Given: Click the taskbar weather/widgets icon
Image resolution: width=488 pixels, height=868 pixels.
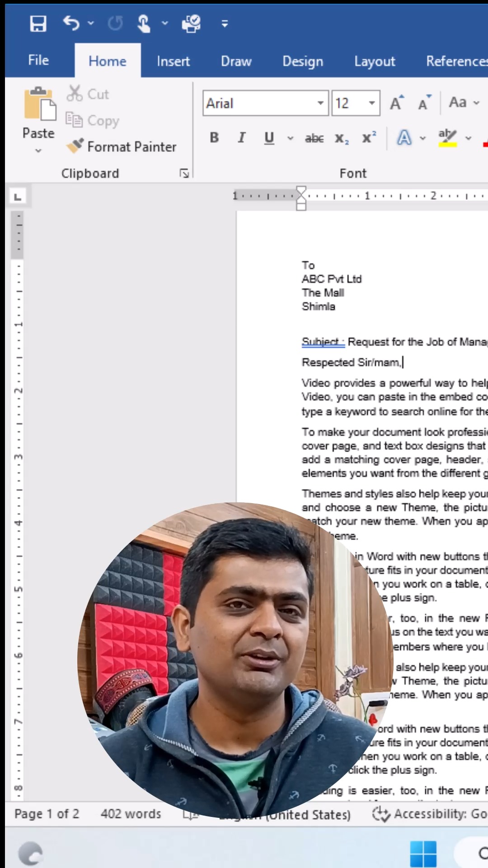Looking at the screenshot, I should pyautogui.click(x=31, y=854).
